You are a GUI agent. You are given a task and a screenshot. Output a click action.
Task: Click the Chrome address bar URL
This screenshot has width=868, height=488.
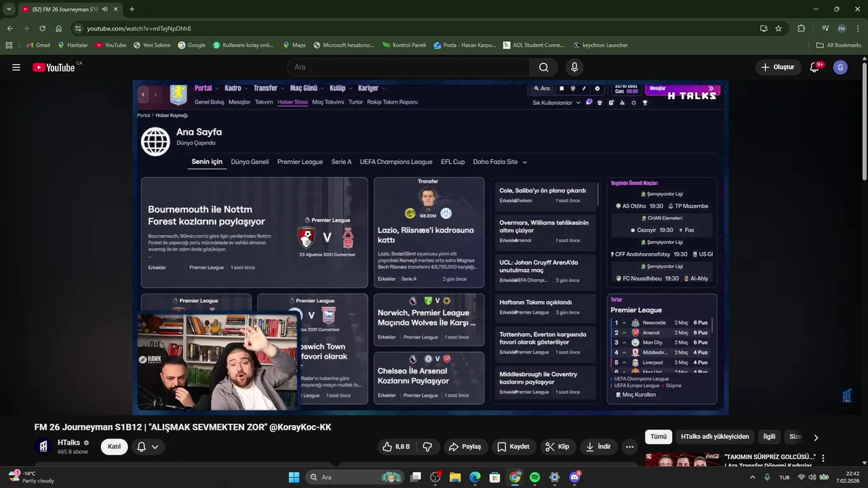[139, 28]
